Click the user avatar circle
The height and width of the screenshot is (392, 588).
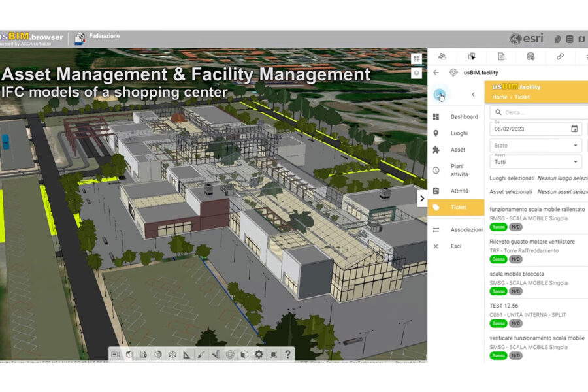440,94
